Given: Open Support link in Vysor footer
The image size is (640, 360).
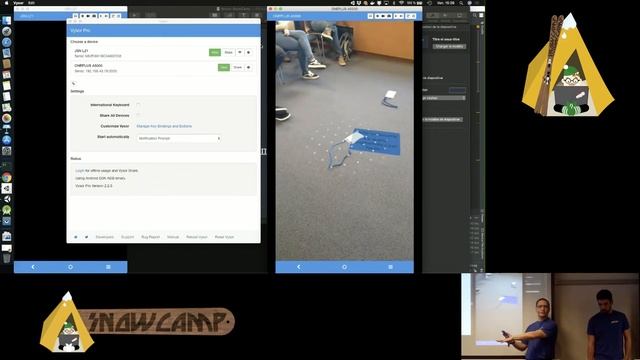Looking at the screenshot, I should click(127, 237).
